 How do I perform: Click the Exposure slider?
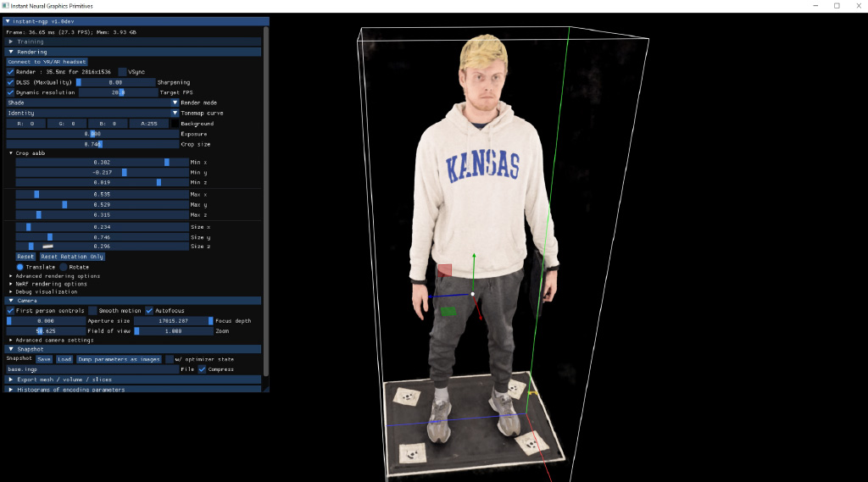click(x=92, y=134)
